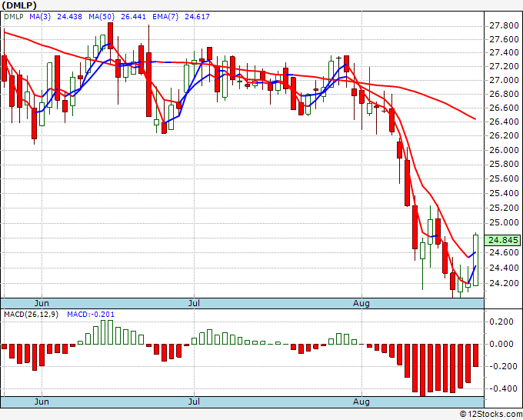Click the EMA(7) value 24.617
Screen dimensions: 523x420
[197, 16]
